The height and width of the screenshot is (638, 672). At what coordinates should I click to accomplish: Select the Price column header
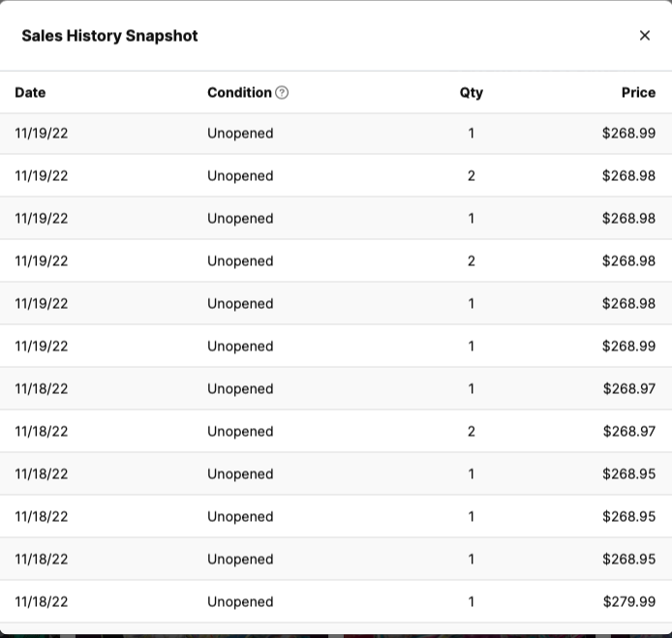coord(638,93)
